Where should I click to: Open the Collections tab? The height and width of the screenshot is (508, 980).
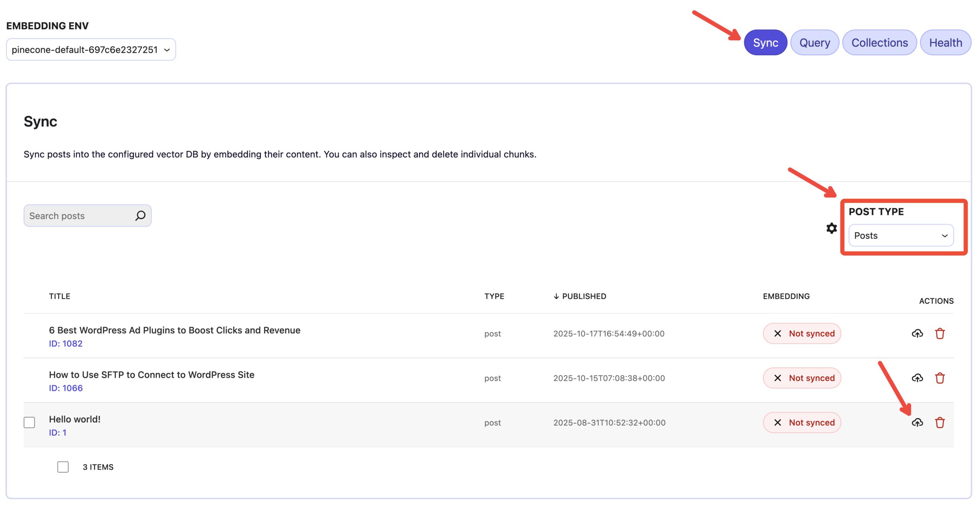pos(879,43)
